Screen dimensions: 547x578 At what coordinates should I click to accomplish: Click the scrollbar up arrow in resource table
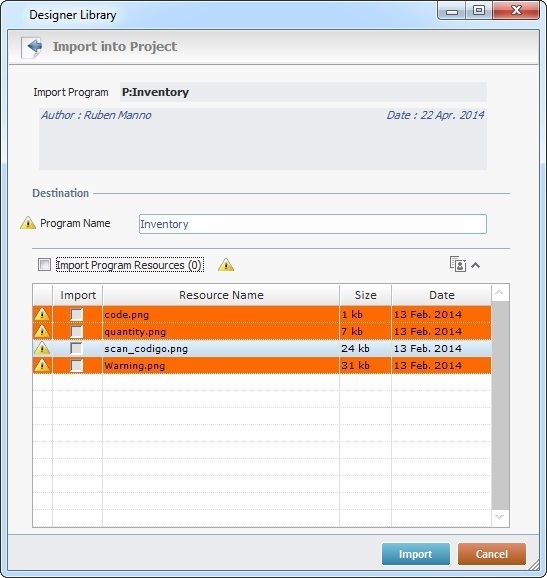point(500,293)
